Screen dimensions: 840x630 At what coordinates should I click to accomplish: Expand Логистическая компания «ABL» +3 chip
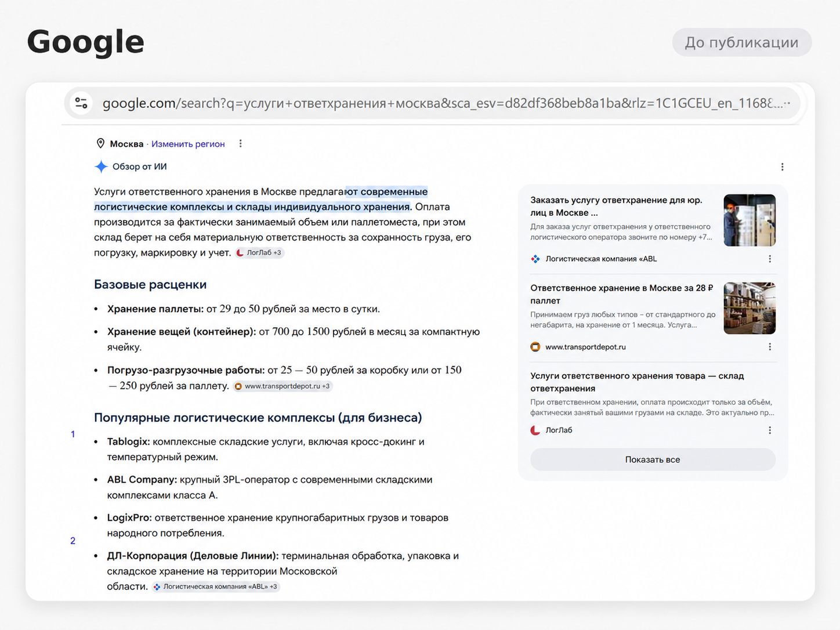[216, 586]
